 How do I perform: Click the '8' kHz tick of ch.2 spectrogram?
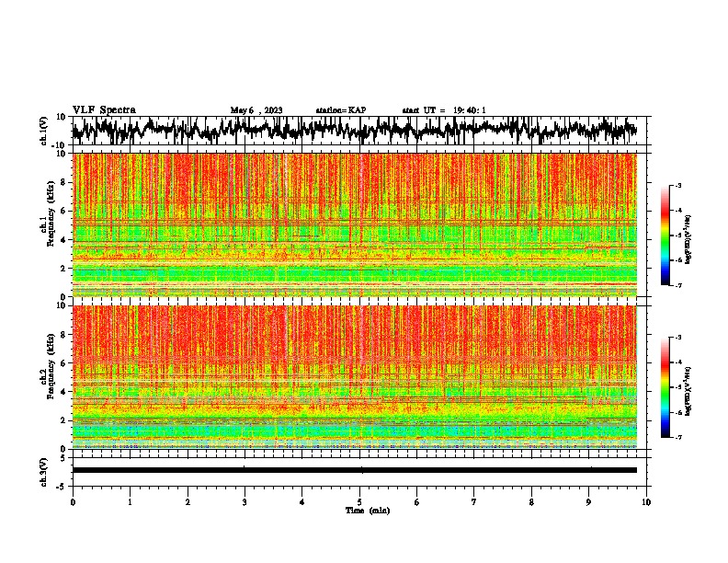(64, 335)
